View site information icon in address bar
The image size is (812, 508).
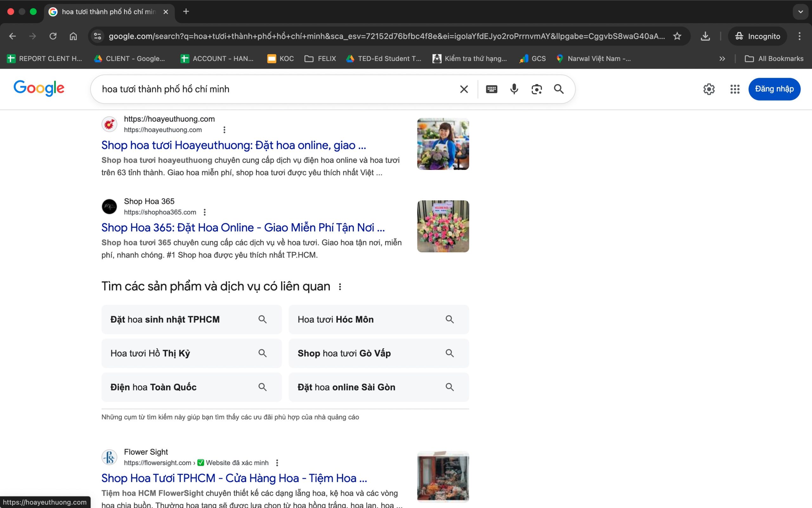pyautogui.click(x=98, y=36)
